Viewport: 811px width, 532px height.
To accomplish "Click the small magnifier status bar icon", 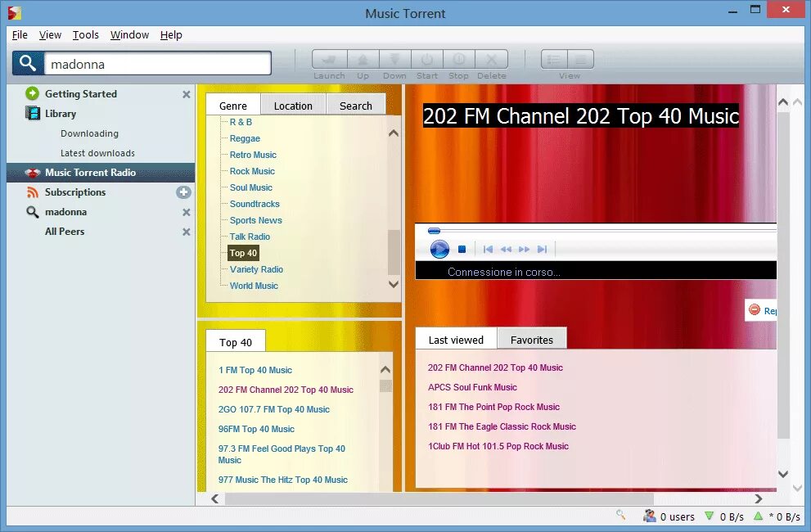I will tap(620, 515).
